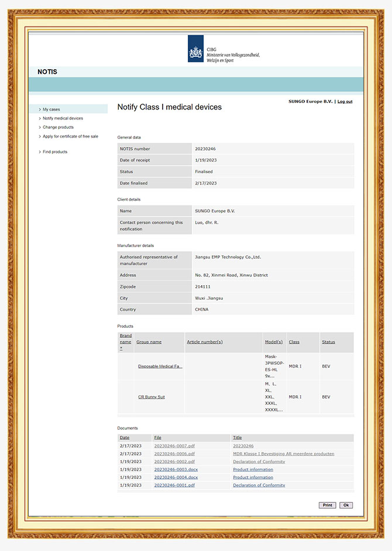Click the CIBG ministry logo emblem
Image resolution: width=392 pixels, height=551 pixels.
pos(196,49)
